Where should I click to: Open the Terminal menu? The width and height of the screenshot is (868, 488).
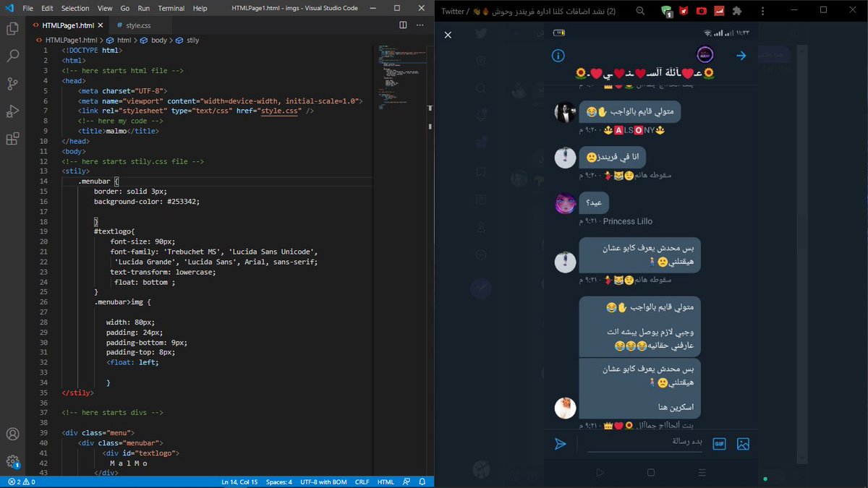(171, 8)
